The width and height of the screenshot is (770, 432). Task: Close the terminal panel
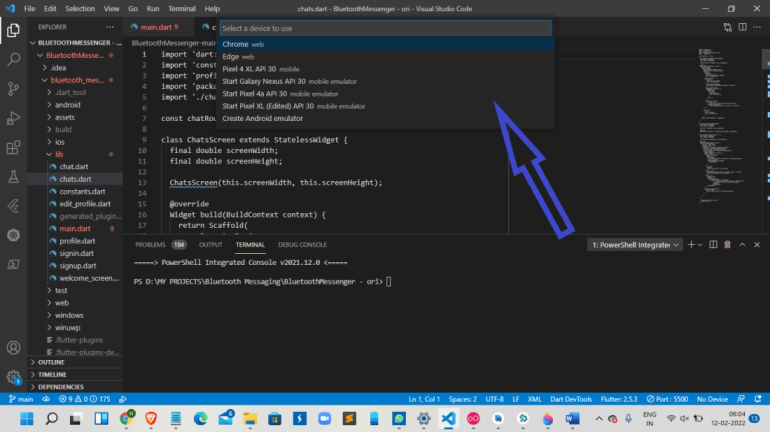757,244
